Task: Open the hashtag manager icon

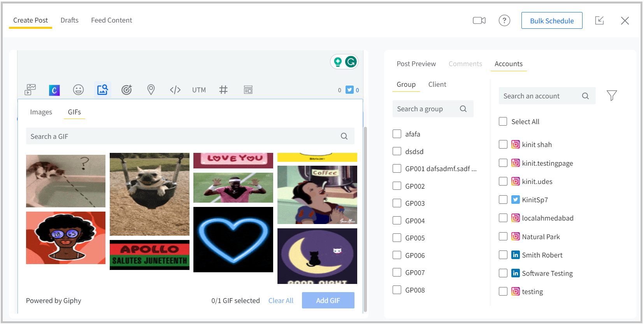Action: pyautogui.click(x=223, y=90)
